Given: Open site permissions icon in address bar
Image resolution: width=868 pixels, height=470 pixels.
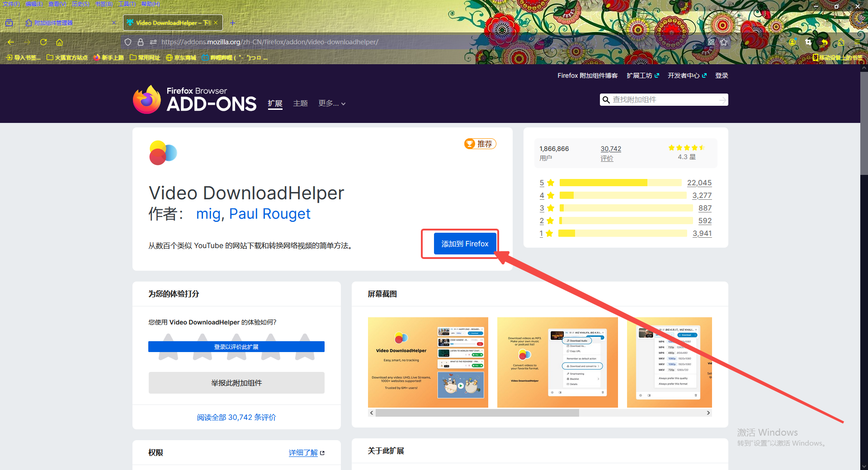Looking at the screenshot, I should 153,42.
